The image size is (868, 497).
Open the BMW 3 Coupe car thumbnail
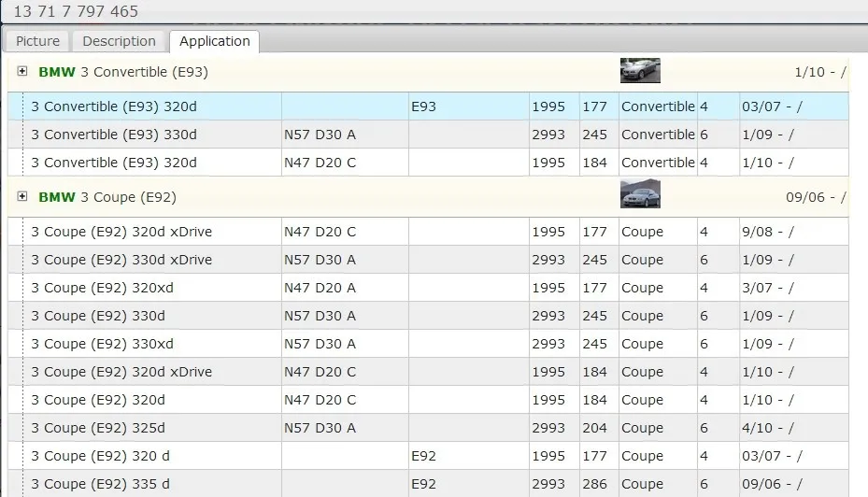click(640, 194)
